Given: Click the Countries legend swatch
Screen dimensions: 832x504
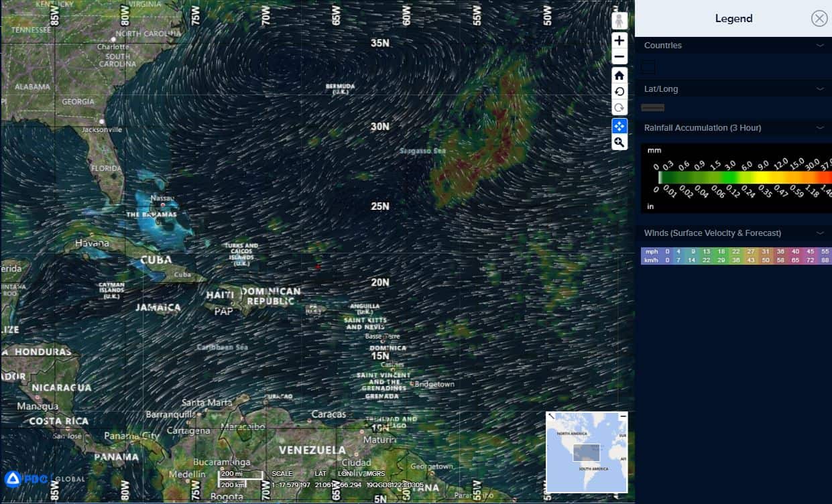Looking at the screenshot, I should pos(648,67).
